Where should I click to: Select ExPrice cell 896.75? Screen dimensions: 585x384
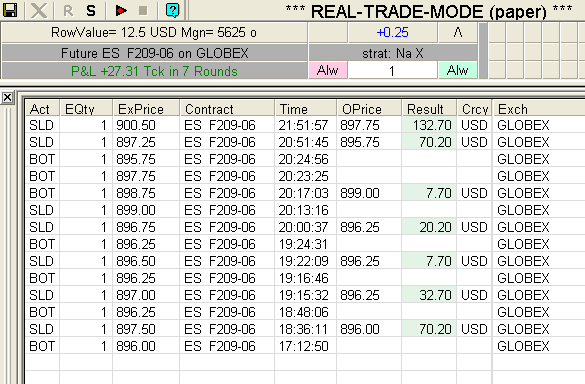(x=146, y=227)
